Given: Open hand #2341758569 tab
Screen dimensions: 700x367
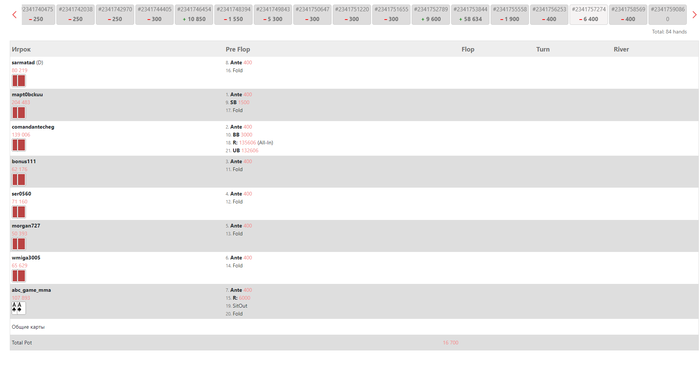Looking at the screenshot, I should tap(628, 14).
